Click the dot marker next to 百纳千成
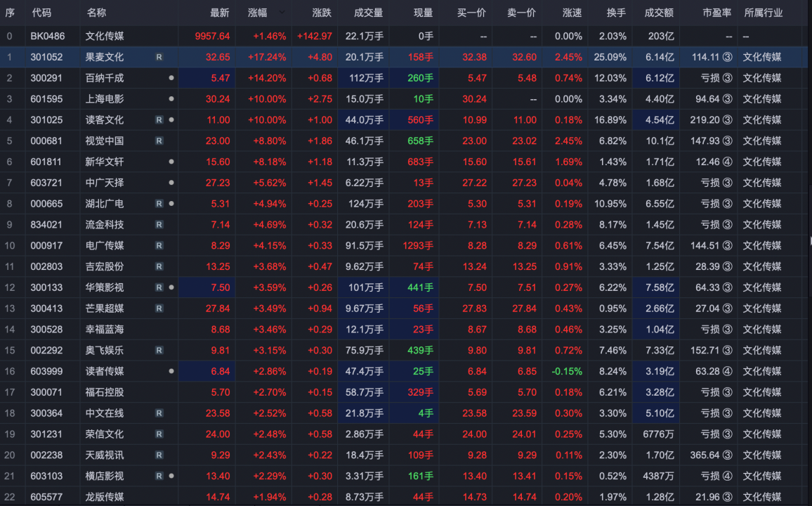Viewport: 812px width, 506px height. point(171,78)
